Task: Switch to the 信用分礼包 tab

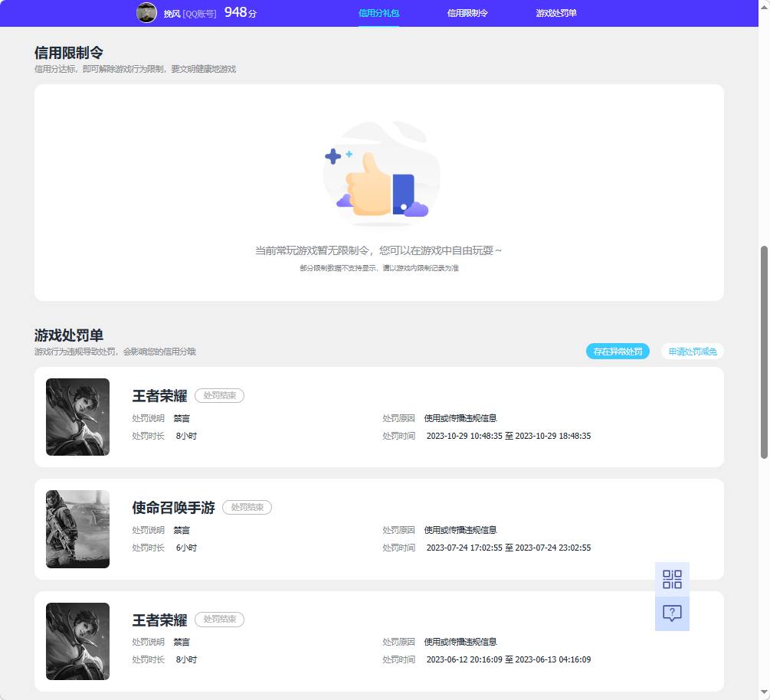Action: (x=379, y=12)
